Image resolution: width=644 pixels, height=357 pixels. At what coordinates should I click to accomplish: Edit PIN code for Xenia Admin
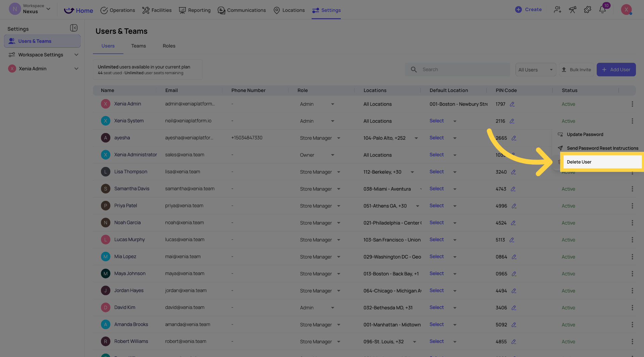(x=512, y=104)
